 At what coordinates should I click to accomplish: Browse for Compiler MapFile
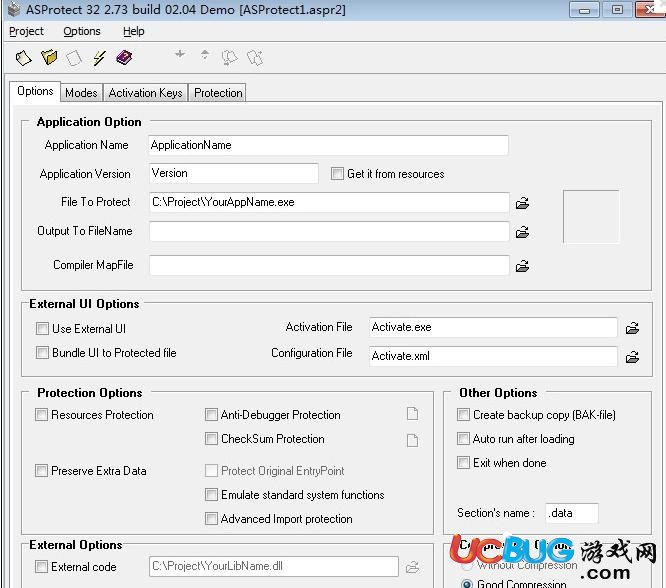coord(522,266)
